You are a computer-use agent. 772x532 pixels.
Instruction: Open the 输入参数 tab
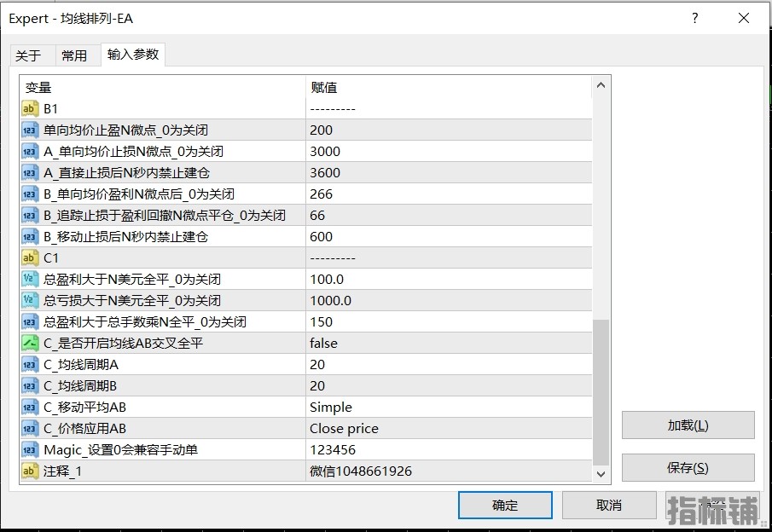133,55
